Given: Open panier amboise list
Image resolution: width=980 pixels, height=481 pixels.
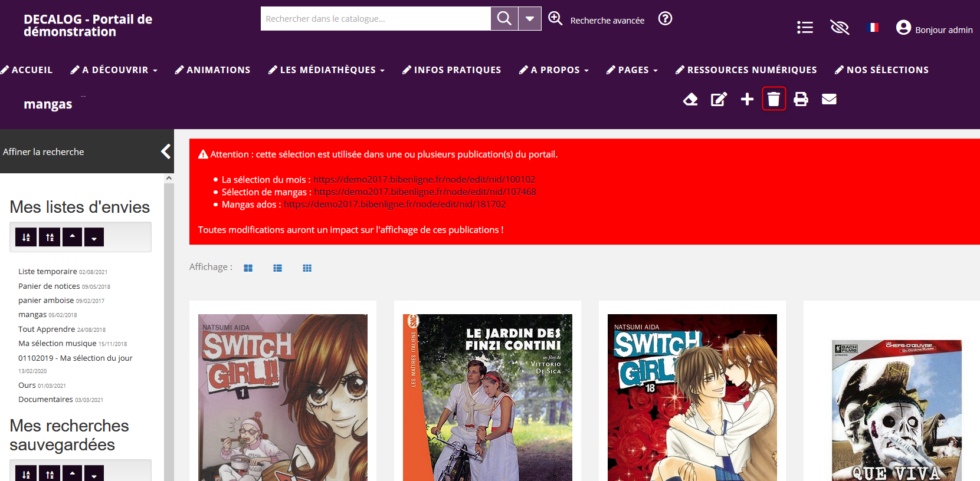Looking at the screenshot, I should (x=46, y=300).
